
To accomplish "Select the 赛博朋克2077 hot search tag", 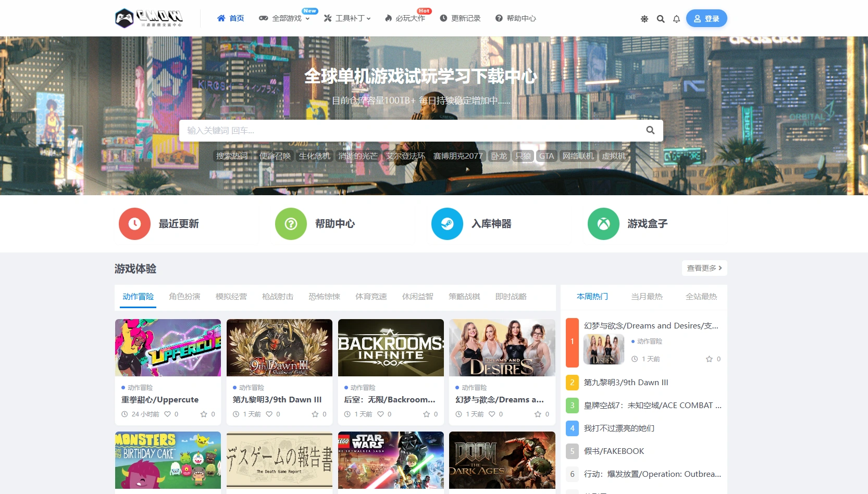I will click(x=458, y=156).
